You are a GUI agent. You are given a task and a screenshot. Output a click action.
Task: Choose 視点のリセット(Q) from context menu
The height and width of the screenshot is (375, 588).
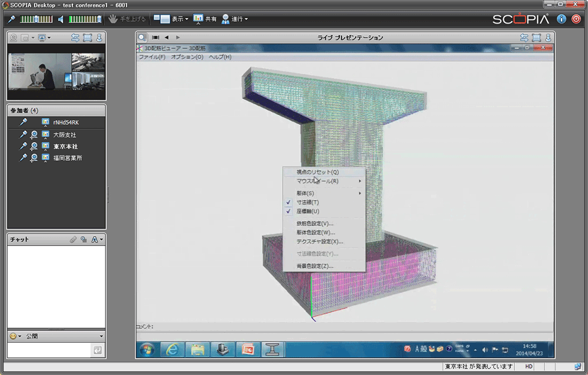[x=324, y=172]
